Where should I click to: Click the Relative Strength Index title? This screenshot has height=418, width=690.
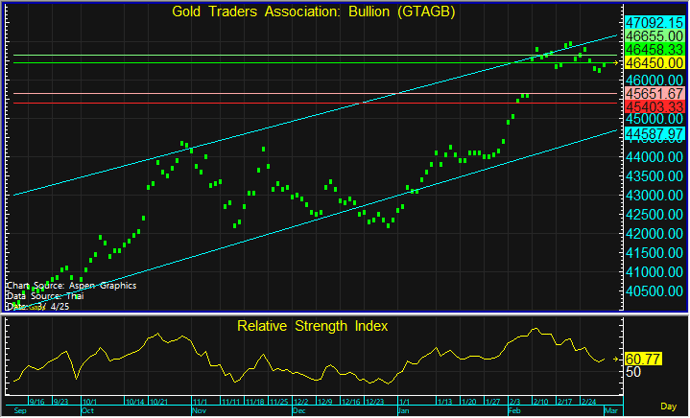coord(312,326)
